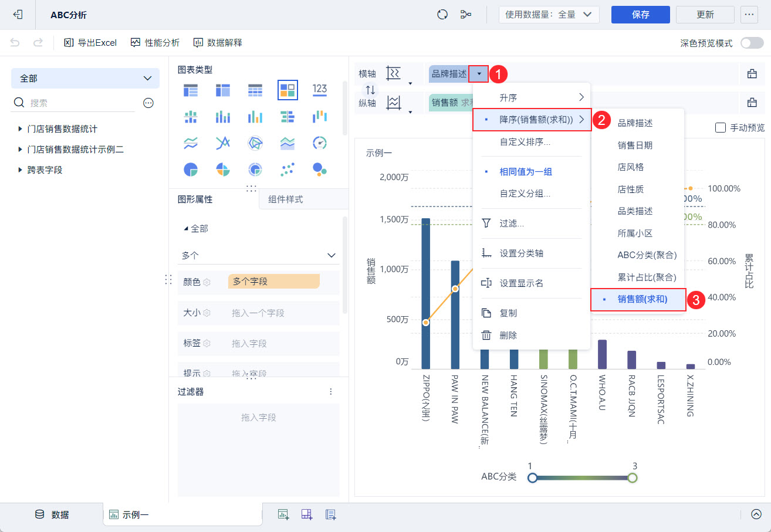Select the radar chart type icon
Screen dimensions: 771x532
pyautogui.click(x=255, y=143)
